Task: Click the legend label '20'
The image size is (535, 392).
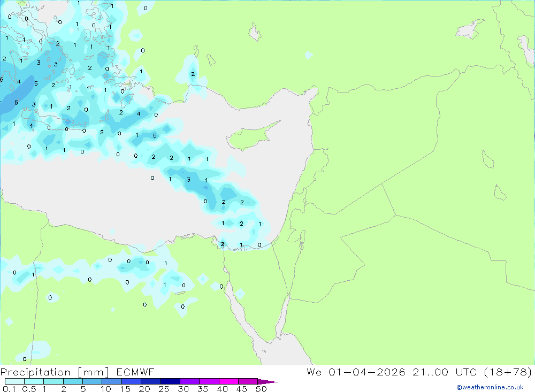Action: (144, 389)
